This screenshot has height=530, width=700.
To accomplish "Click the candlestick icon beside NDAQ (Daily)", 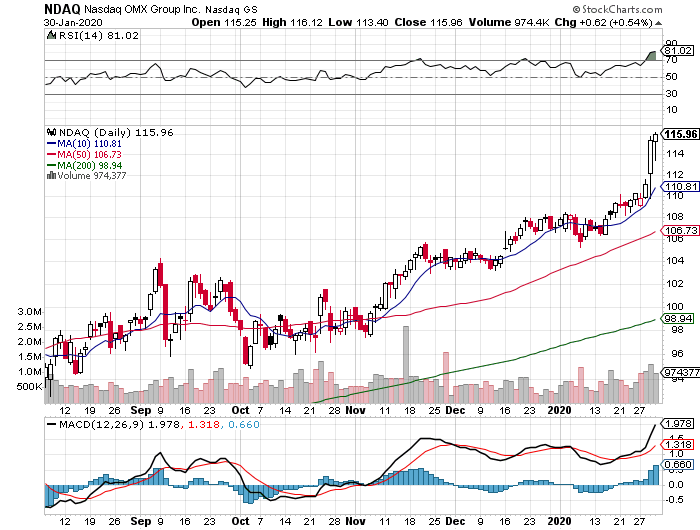I will point(50,132).
